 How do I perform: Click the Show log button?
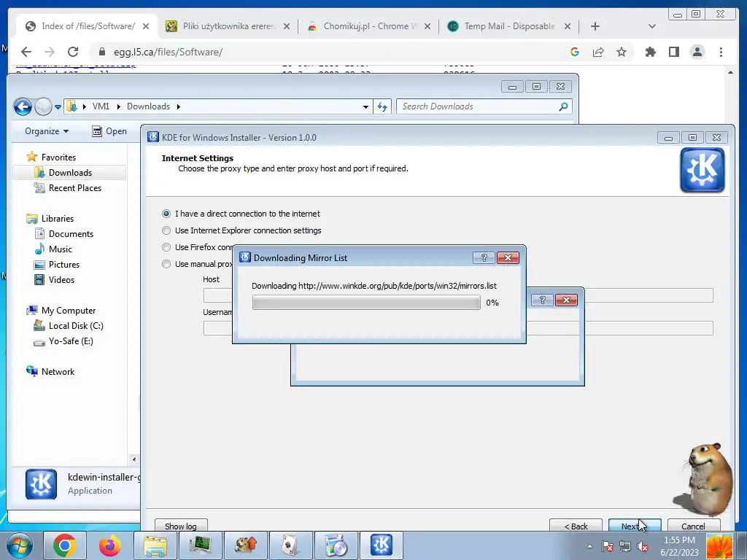(x=181, y=526)
